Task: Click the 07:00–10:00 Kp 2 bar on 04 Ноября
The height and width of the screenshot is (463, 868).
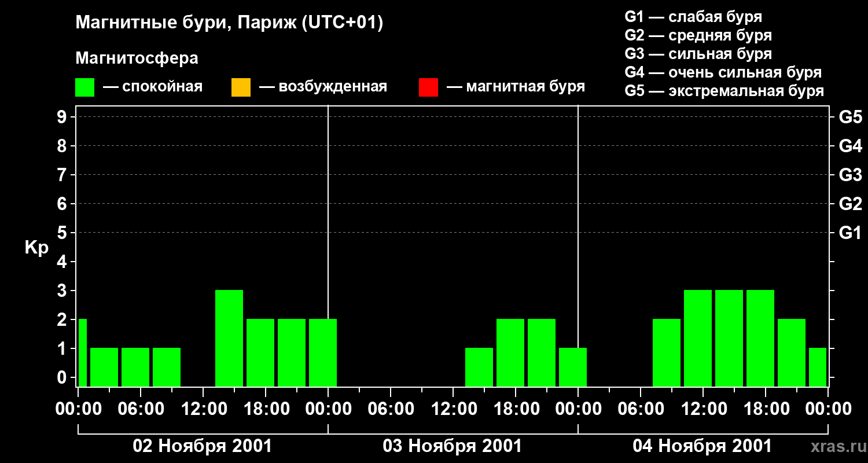Action: [x=667, y=352]
